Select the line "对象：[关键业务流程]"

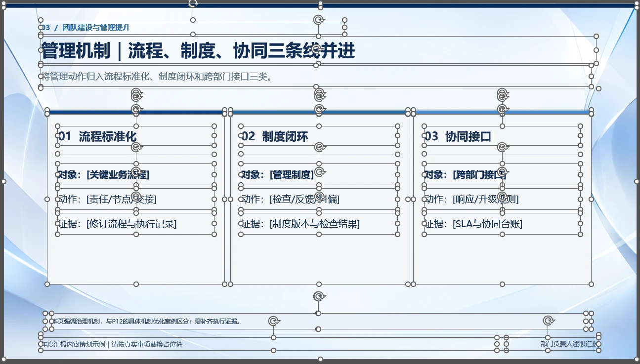[104, 174]
